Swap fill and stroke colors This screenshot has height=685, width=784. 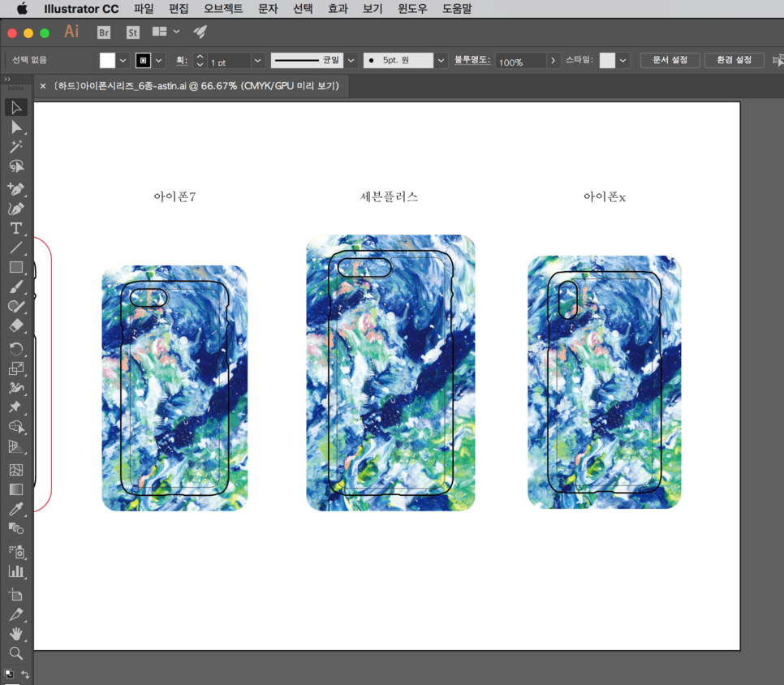point(25,674)
